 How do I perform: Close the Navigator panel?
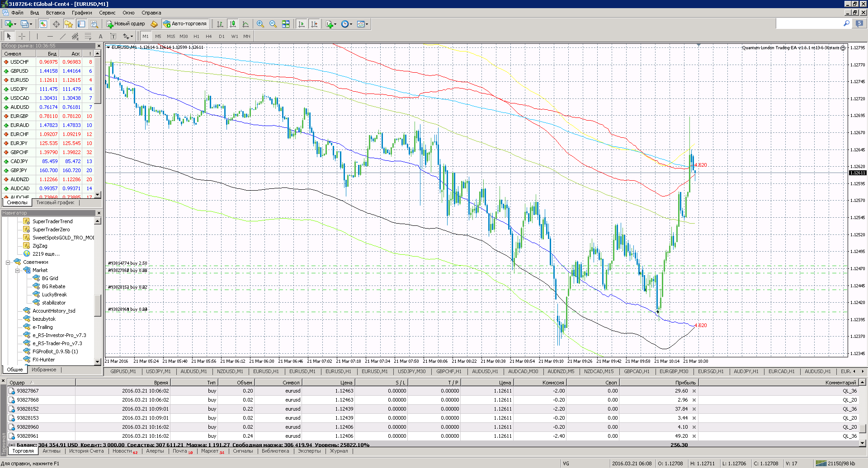(x=99, y=213)
